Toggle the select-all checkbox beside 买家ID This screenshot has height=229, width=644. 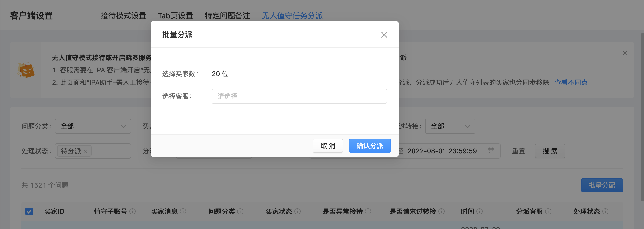(x=29, y=211)
